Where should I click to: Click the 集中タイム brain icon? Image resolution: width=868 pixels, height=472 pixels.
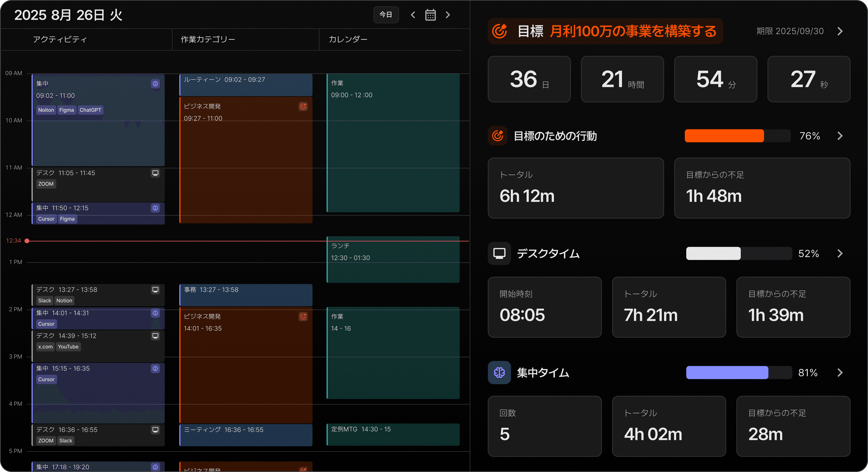499,373
